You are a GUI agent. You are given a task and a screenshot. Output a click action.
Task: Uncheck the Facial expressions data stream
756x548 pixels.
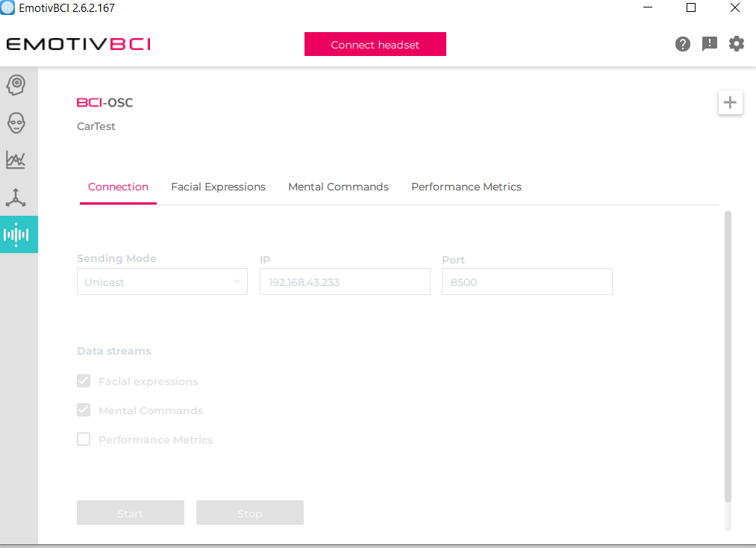pos(84,381)
